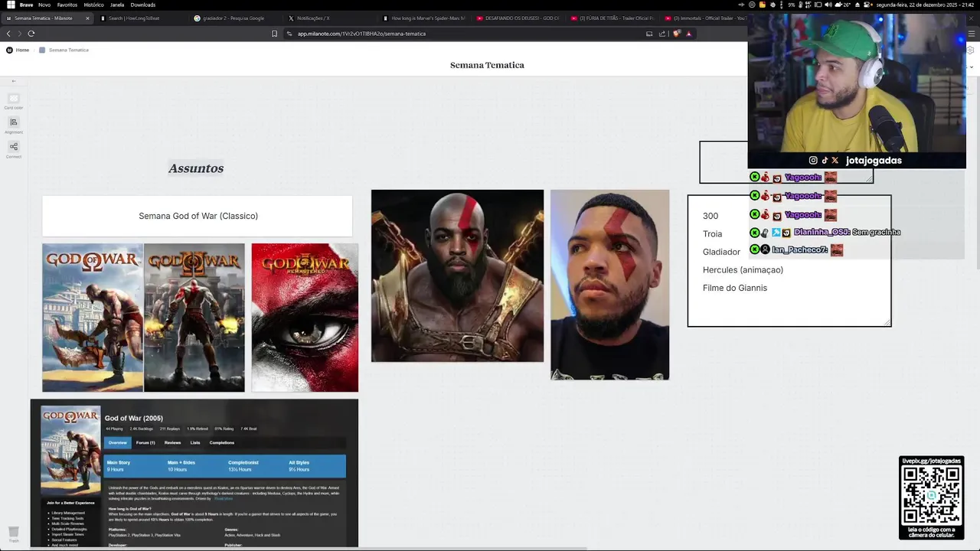Click the 300 line in the note
This screenshot has height=551, width=980.
pyautogui.click(x=710, y=216)
